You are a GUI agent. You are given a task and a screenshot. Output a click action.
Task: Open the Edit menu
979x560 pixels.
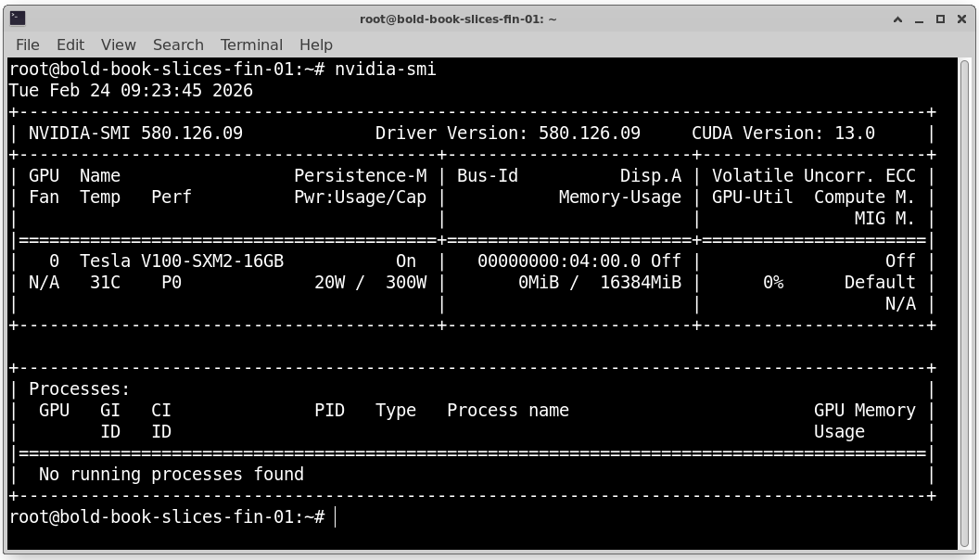[70, 45]
